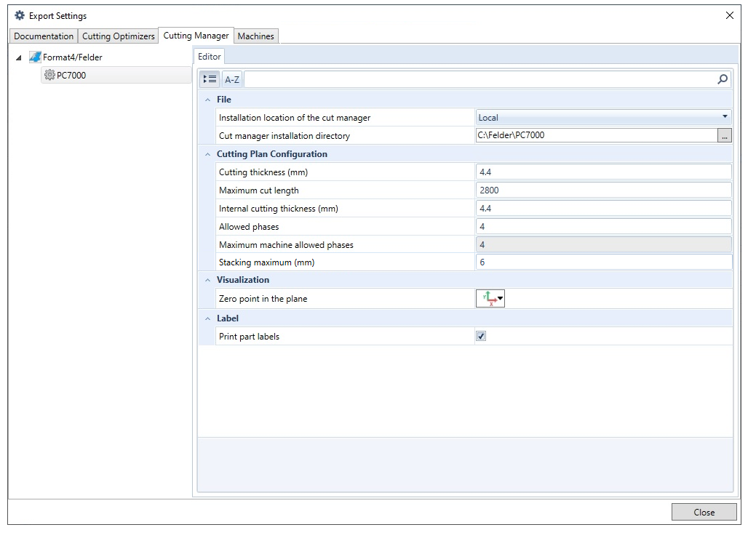Sort properties alphabetically with A-Z button

point(232,79)
